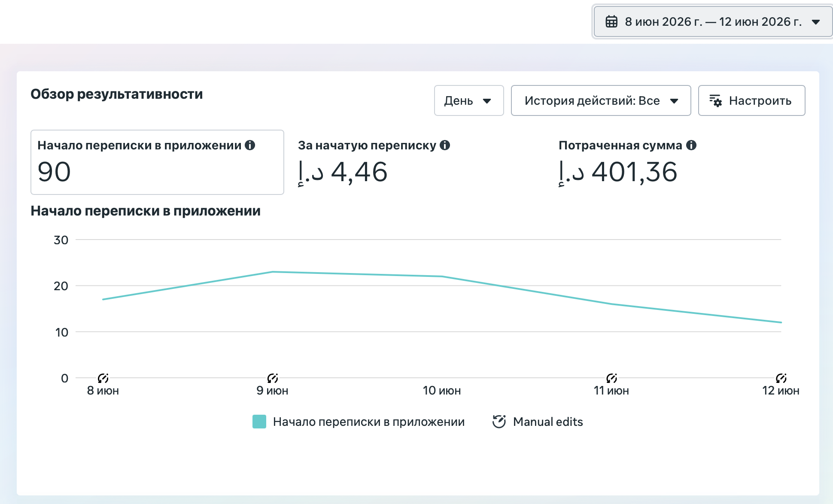Click the 10 июн axis label
This screenshot has height=504, width=833.
coord(442,391)
